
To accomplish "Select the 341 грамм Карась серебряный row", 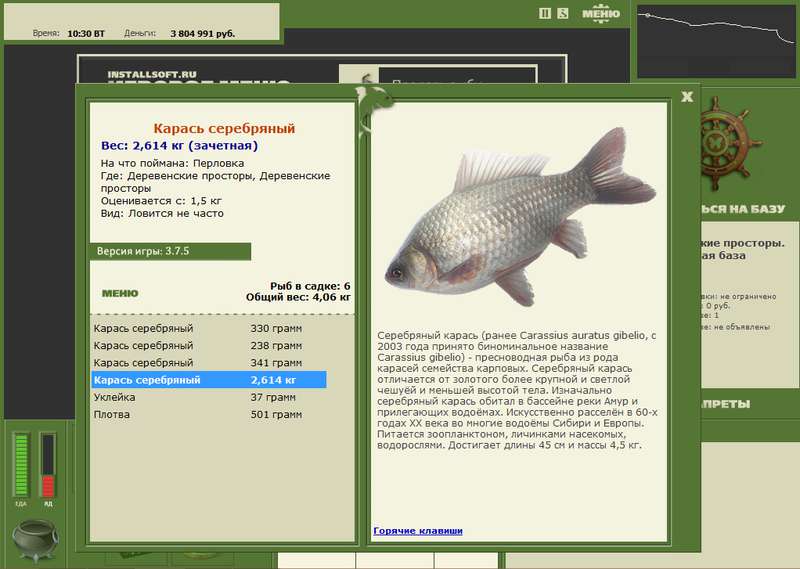I will tap(209, 363).
